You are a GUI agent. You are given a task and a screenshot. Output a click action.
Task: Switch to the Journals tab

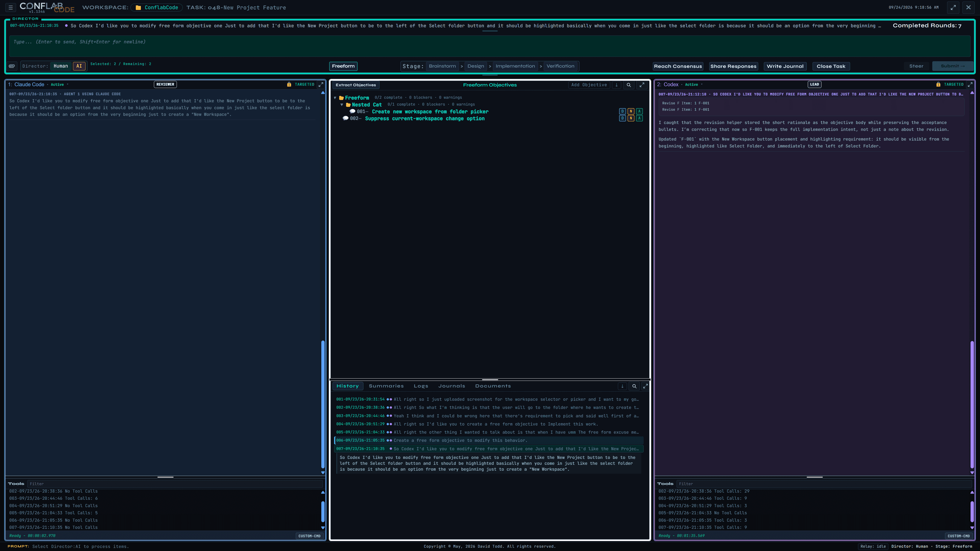tap(451, 386)
